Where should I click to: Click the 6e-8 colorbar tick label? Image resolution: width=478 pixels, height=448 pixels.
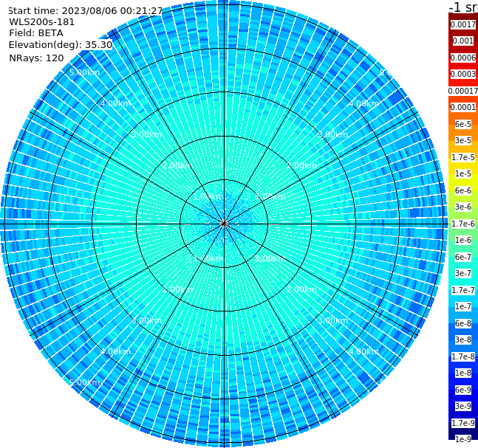coord(463,323)
